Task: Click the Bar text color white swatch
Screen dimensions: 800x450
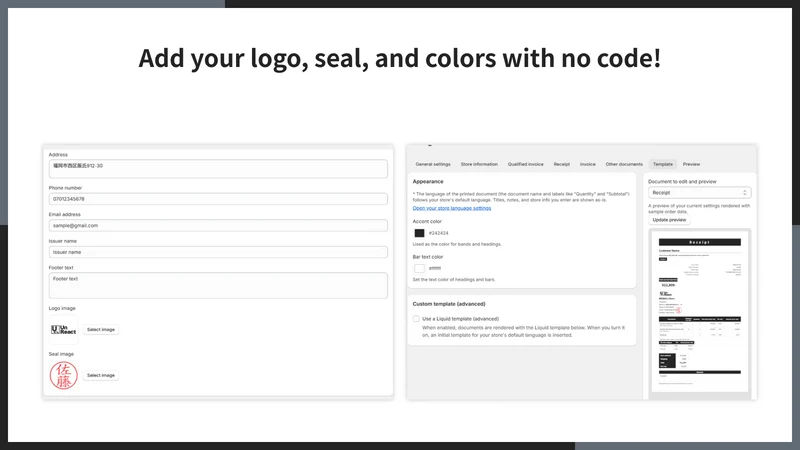Action: (x=419, y=268)
